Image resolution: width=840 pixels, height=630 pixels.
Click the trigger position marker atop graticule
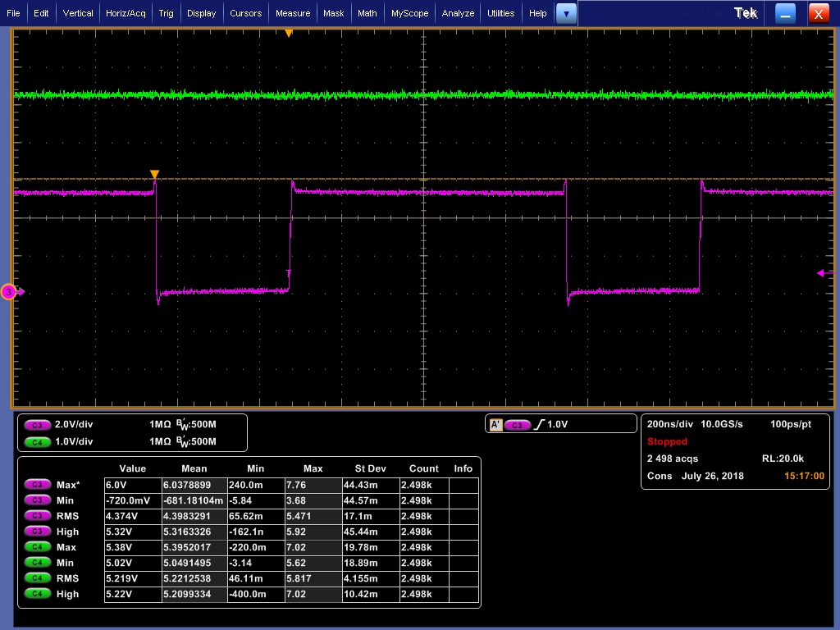point(288,34)
